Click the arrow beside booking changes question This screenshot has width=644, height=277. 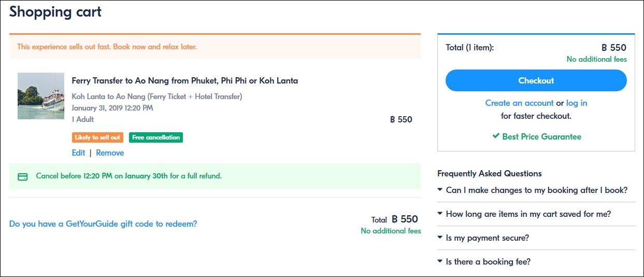click(x=440, y=190)
